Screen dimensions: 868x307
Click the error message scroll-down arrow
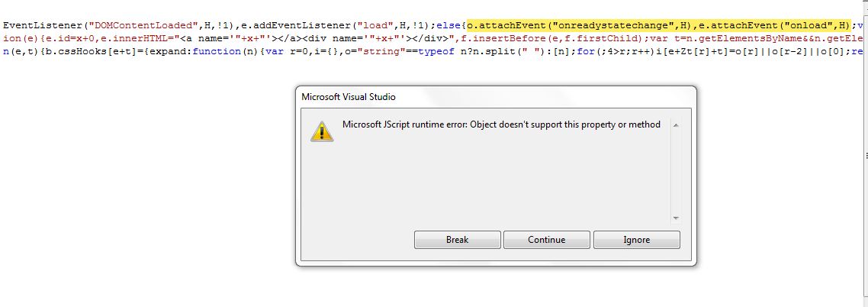coord(676,218)
